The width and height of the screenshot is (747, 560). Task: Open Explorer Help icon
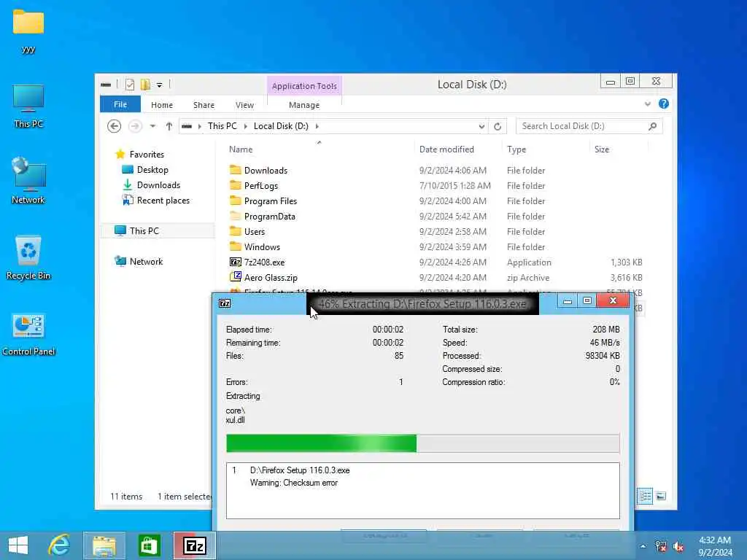coord(663,104)
